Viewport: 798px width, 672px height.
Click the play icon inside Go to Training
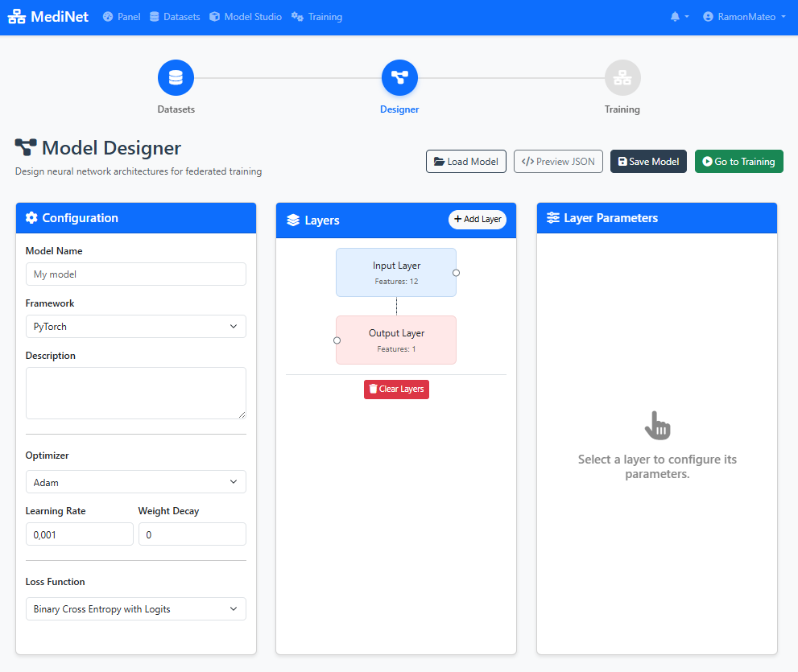coord(706,161)
